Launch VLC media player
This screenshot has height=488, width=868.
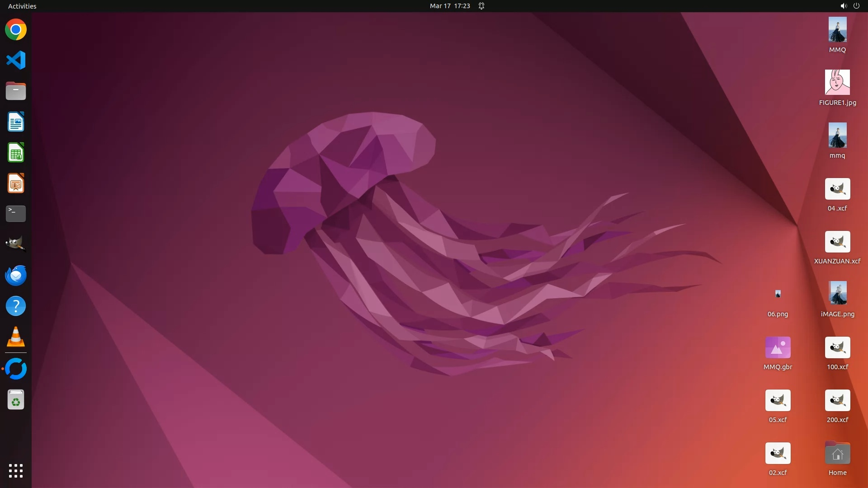coord(16,337)
